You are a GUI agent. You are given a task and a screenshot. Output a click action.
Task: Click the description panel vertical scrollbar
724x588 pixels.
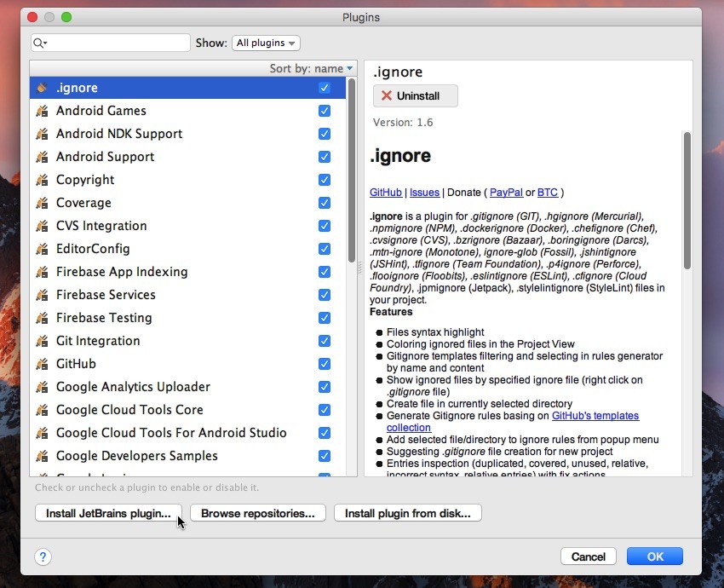(x=687, y=200)
